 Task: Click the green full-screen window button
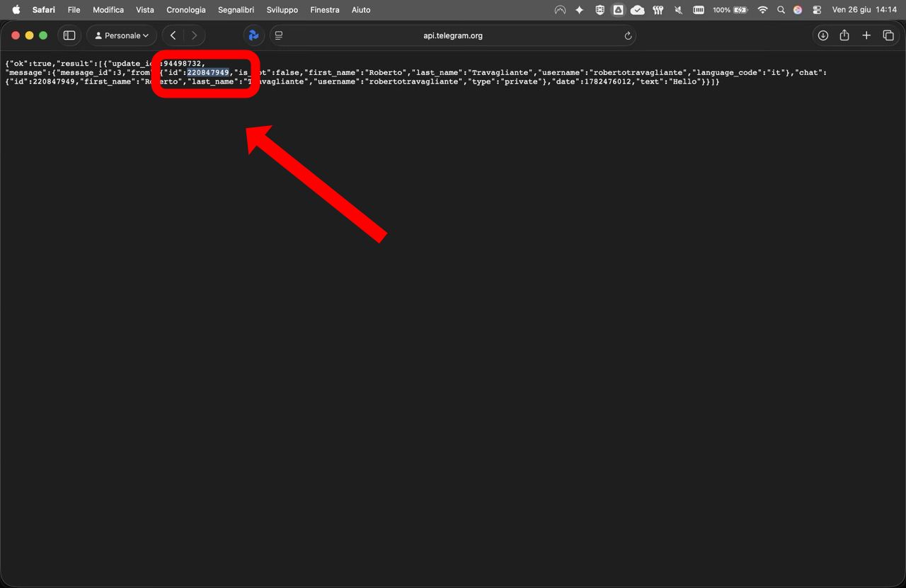point(43,35)
